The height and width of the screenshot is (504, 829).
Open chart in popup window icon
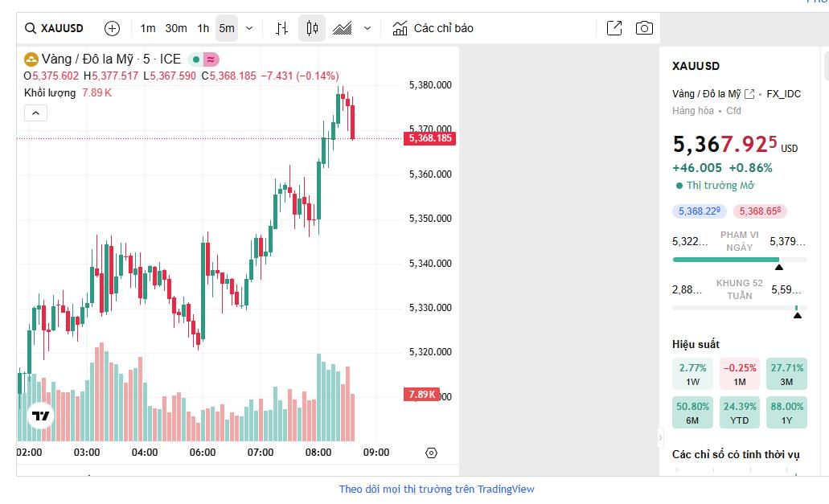[614, 28]
